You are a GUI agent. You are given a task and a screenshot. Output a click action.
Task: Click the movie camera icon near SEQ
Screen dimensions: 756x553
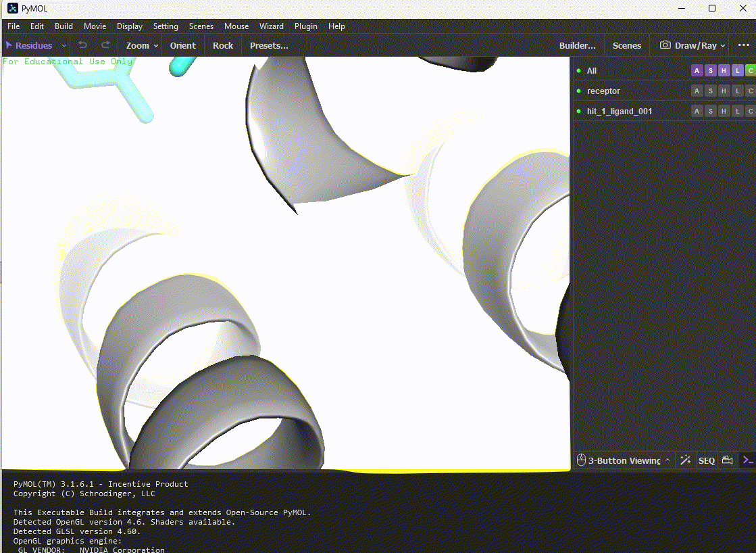(x=727, y=460)
